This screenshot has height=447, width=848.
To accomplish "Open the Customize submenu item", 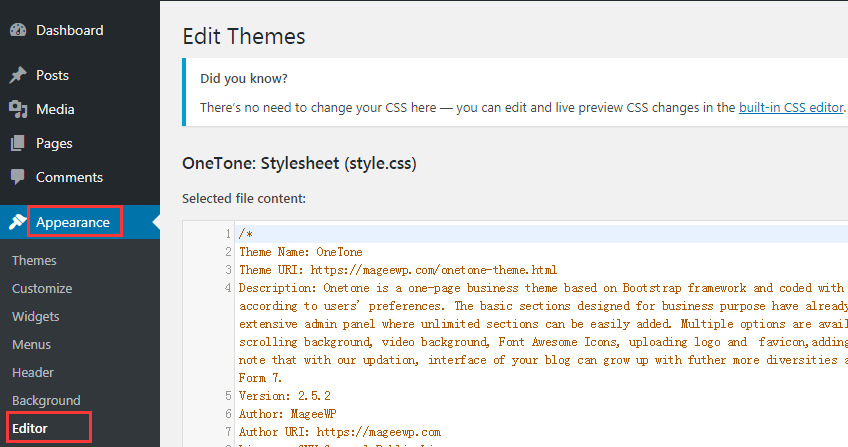I will click(x=42, y=289).
